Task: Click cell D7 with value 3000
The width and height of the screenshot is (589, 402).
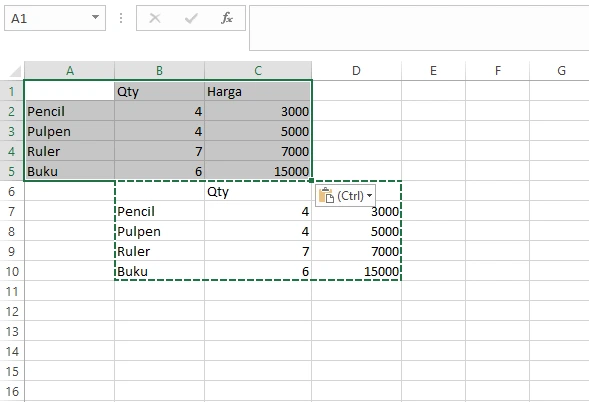Action: click(356, 211)
